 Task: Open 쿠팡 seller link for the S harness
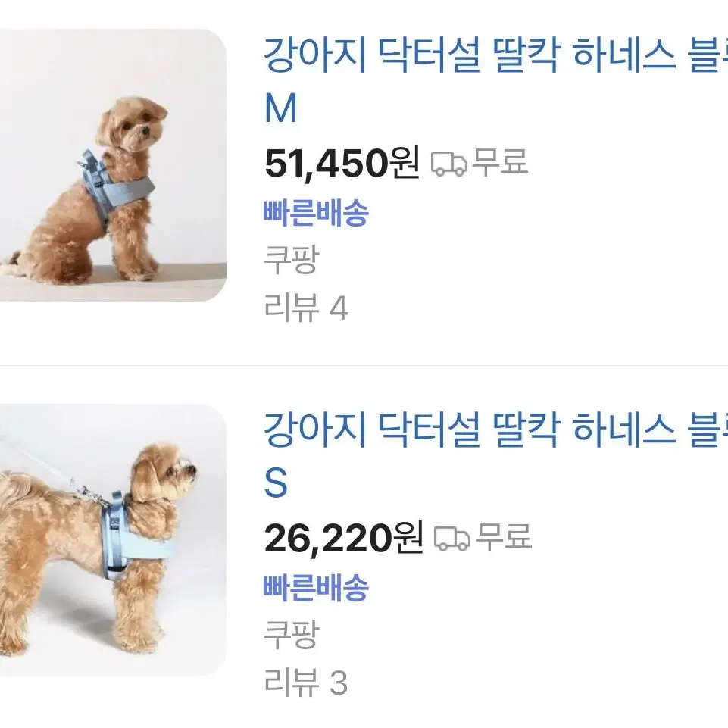292,634
